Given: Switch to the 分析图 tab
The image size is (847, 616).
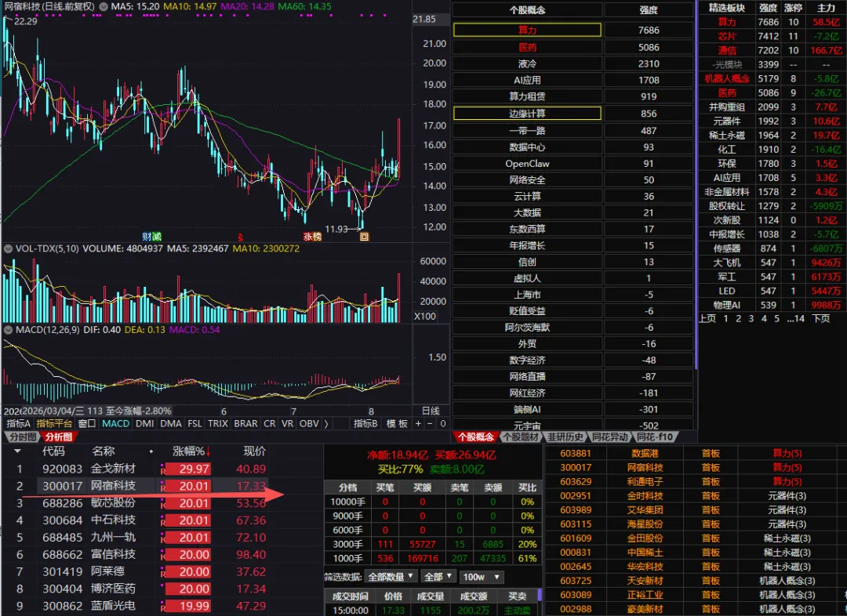Looking at the screenshot, I should coord(58,437).
